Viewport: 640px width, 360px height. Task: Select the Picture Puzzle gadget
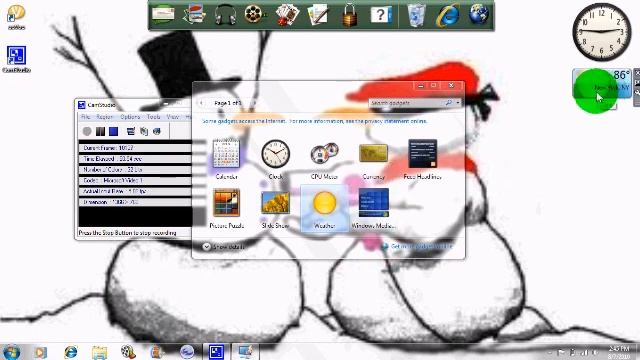pos(226,208)
